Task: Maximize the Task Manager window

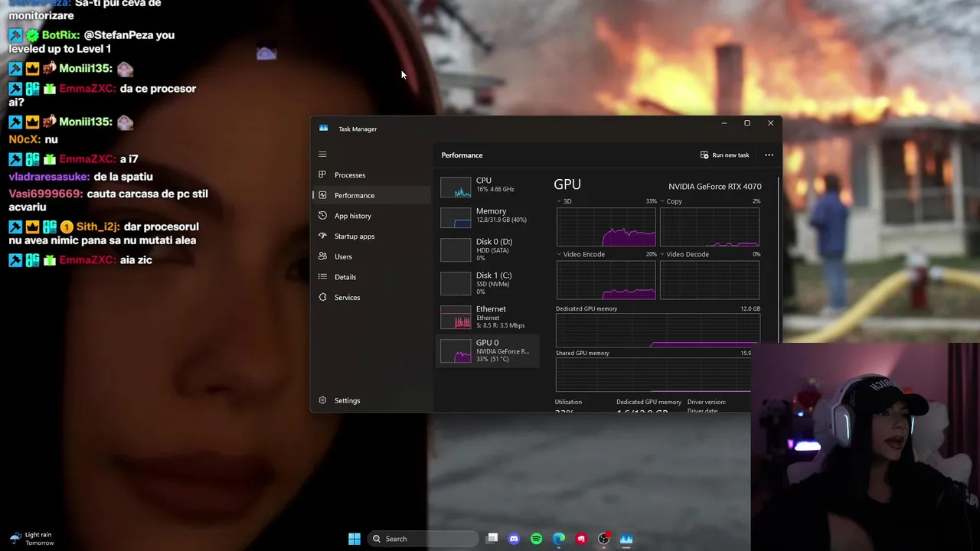Action: click(747, 123)
